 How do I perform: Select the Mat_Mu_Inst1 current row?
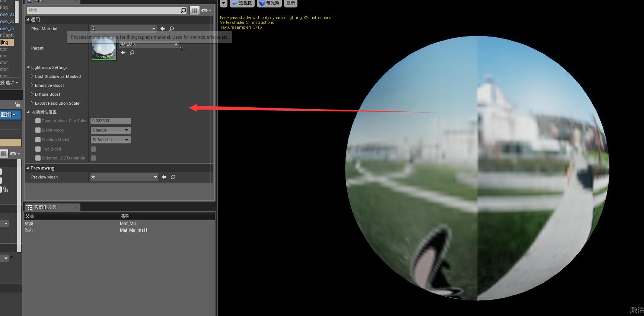(119, 230)
